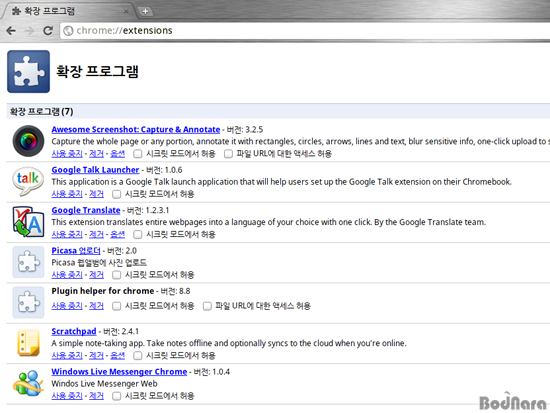Disable Google Talk Launcher via 사용 중지
The image size is (550, 413).
tap(67, 194)
